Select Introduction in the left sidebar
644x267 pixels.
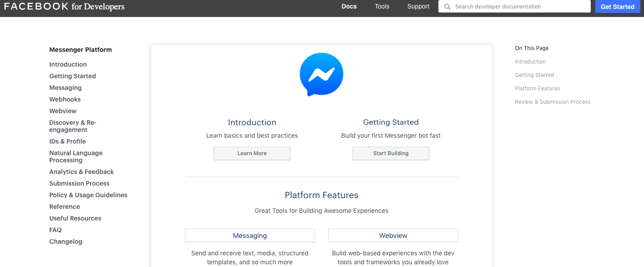pos(68,64)
